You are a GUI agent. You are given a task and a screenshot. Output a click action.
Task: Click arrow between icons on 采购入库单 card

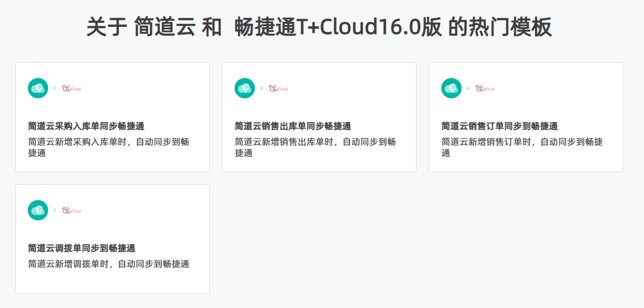pyautogui.click(x=55, y=88)
